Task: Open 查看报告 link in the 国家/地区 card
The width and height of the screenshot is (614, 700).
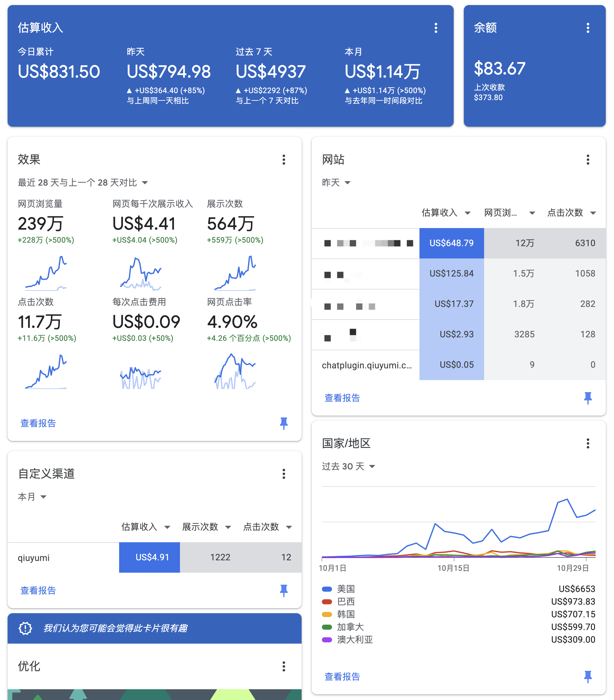Action: [x=342, y=677]
